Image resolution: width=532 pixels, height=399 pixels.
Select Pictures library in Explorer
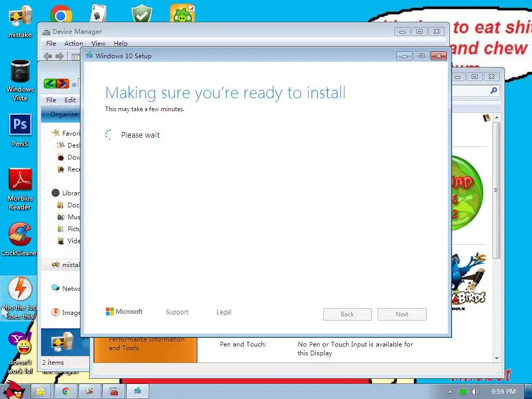coord(69,229)
